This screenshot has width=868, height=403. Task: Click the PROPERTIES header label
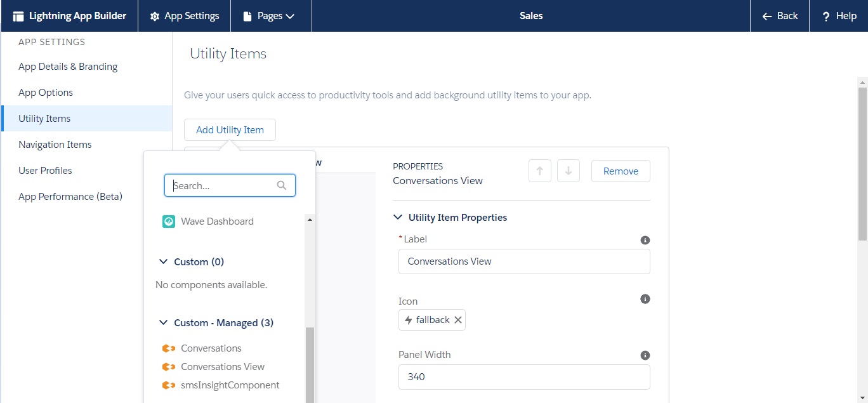coord(418,166)
